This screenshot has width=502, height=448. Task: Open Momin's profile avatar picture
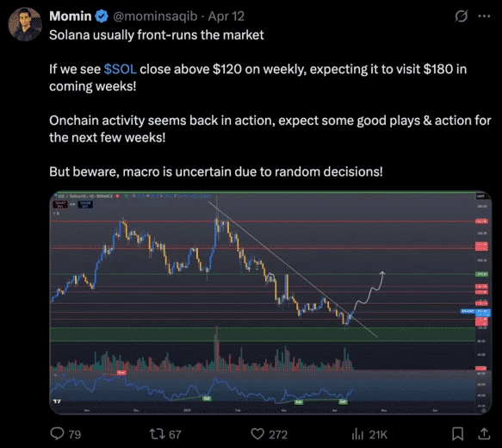tap(25, 24)
